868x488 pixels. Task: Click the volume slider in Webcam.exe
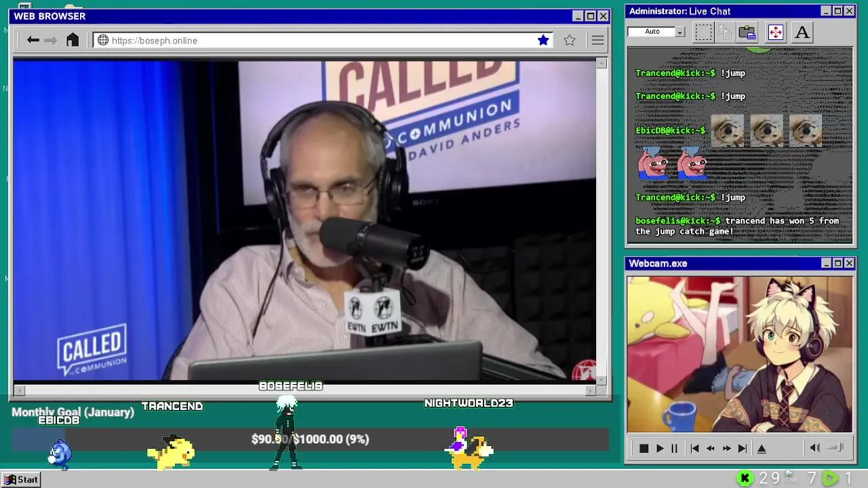coord(836,447)
